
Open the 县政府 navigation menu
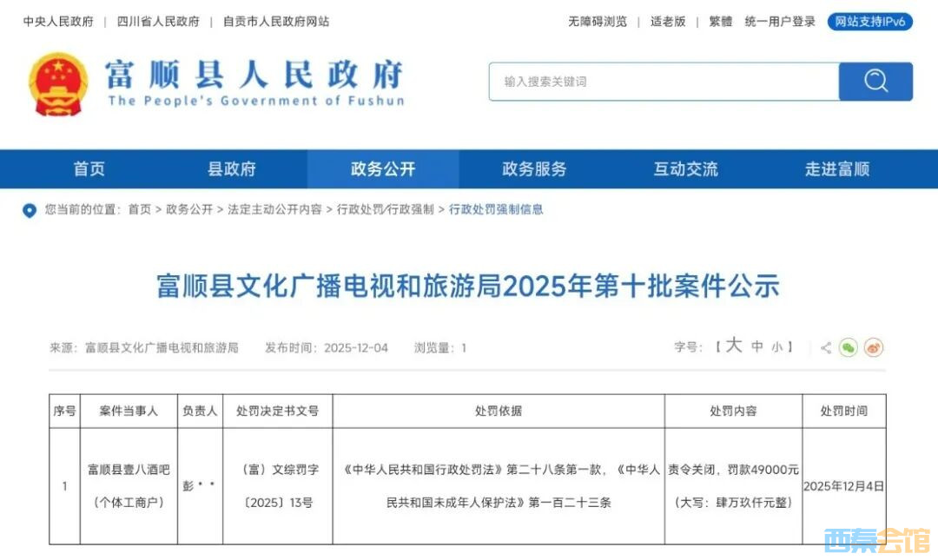(x=232, y=169)
